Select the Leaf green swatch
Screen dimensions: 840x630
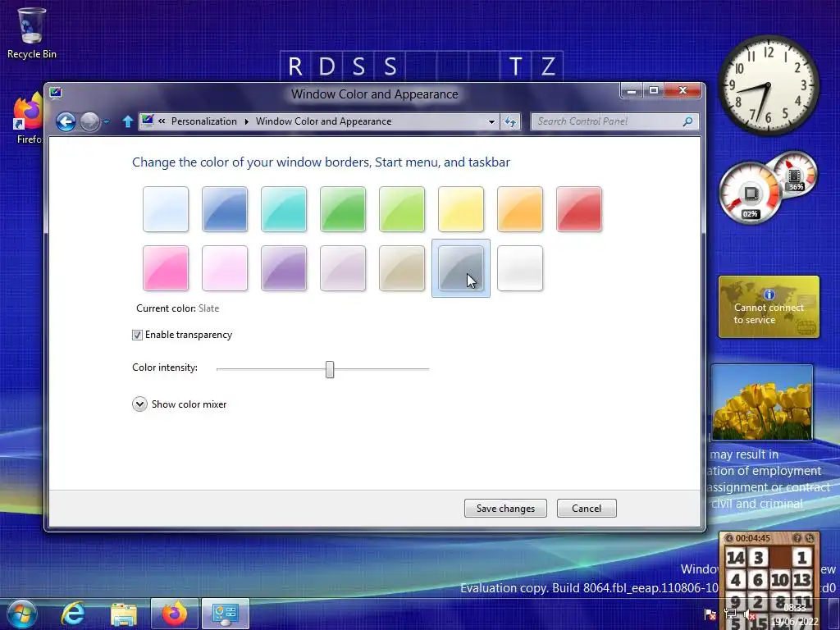(343, 209)
